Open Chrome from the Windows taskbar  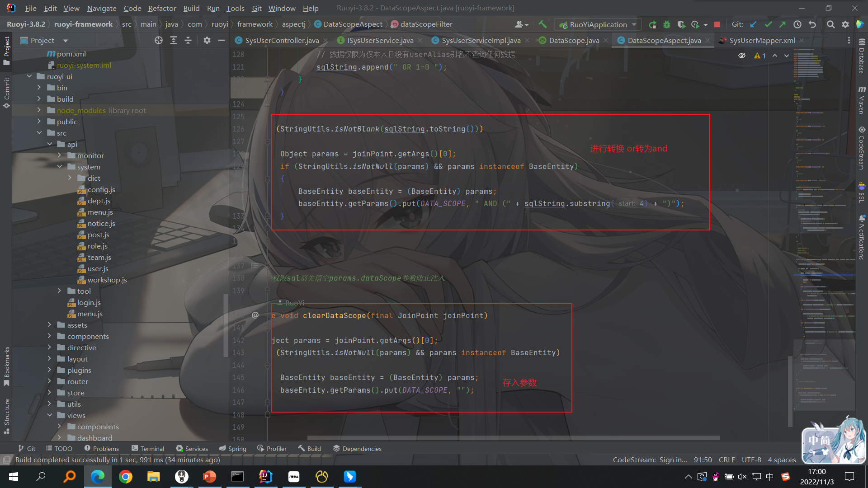(x=126, y=477)
